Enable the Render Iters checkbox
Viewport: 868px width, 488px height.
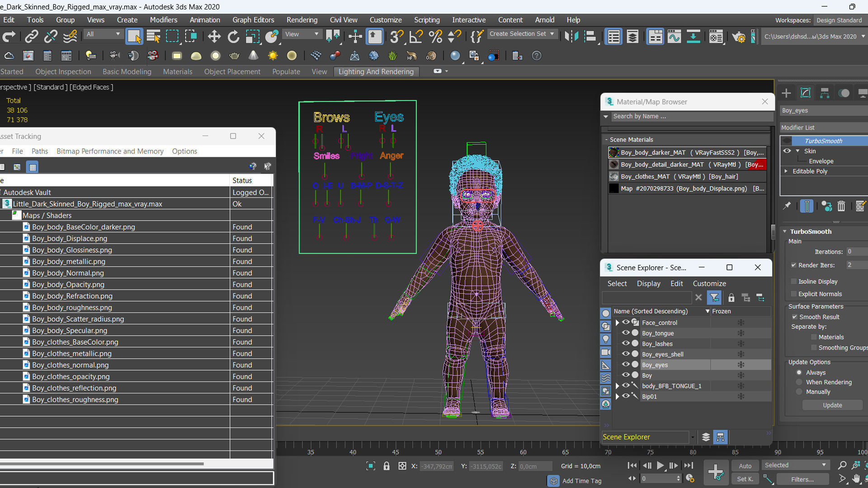click(x=793, y=265)
